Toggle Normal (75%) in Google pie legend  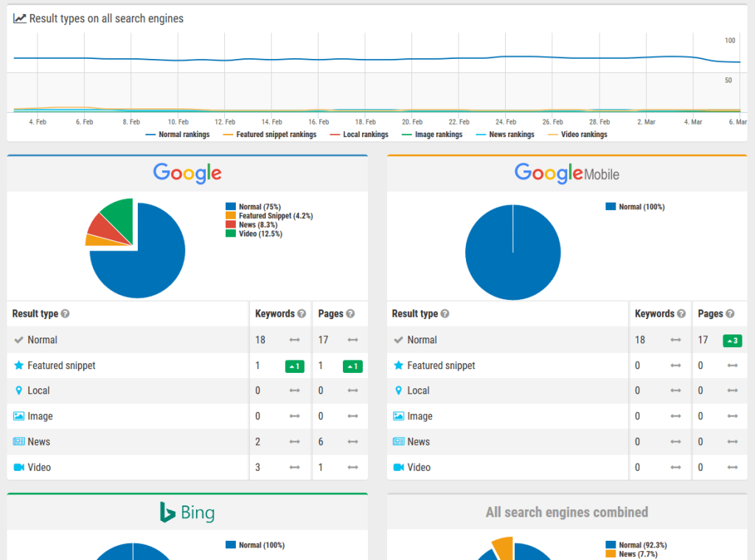point(254,207)
